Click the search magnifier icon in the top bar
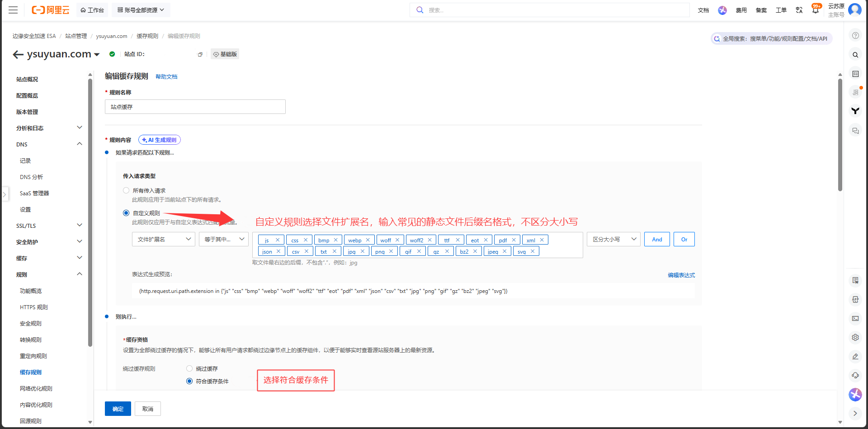The width and height of the screenshot is (868, 429). point(420,10)
